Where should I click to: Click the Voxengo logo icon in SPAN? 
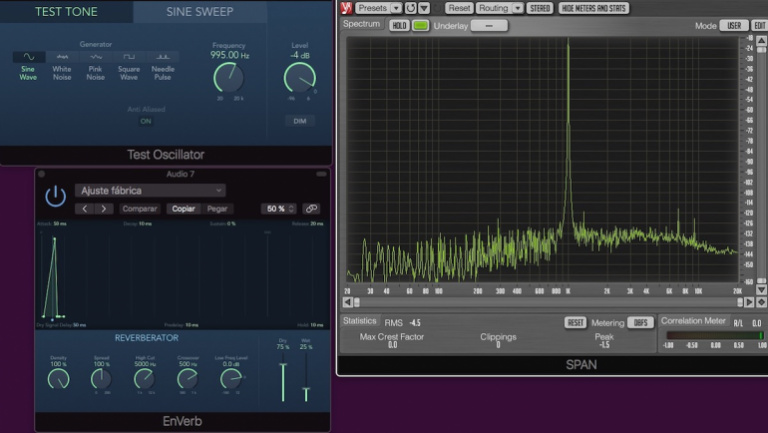(x=347, y=8)
